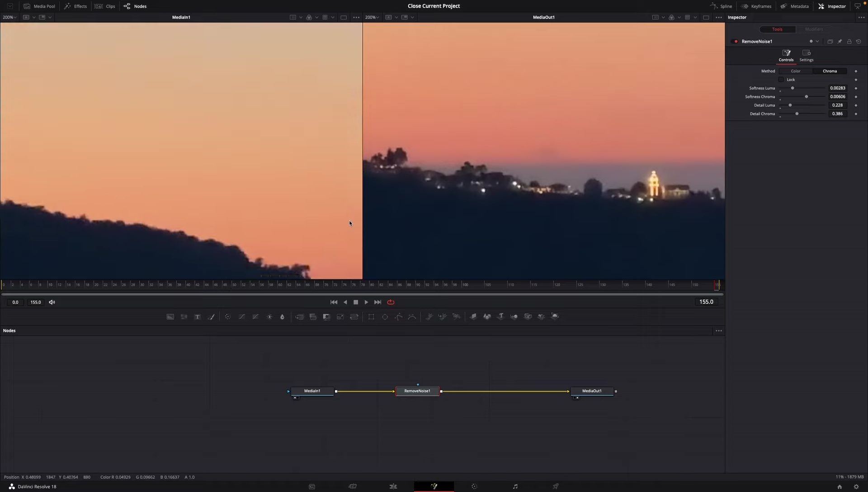
Task: Open right viewer 200% zoom dropdown
Action: pyautogui.click(x=373, y=18)
